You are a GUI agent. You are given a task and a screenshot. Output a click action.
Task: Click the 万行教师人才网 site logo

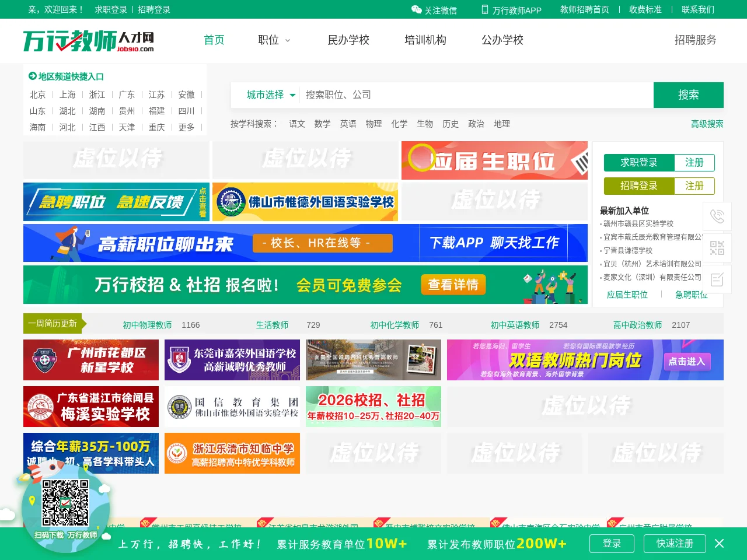pos(89,41)
